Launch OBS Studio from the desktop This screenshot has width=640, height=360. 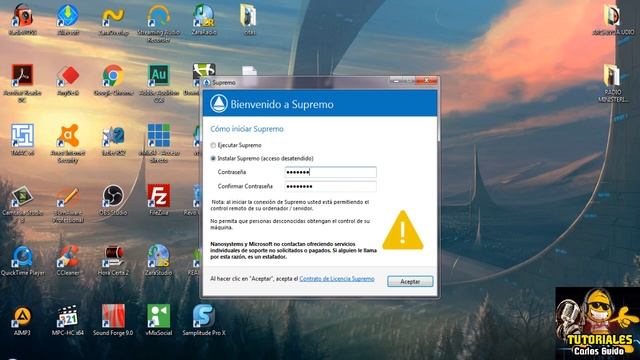click(113, 200)
